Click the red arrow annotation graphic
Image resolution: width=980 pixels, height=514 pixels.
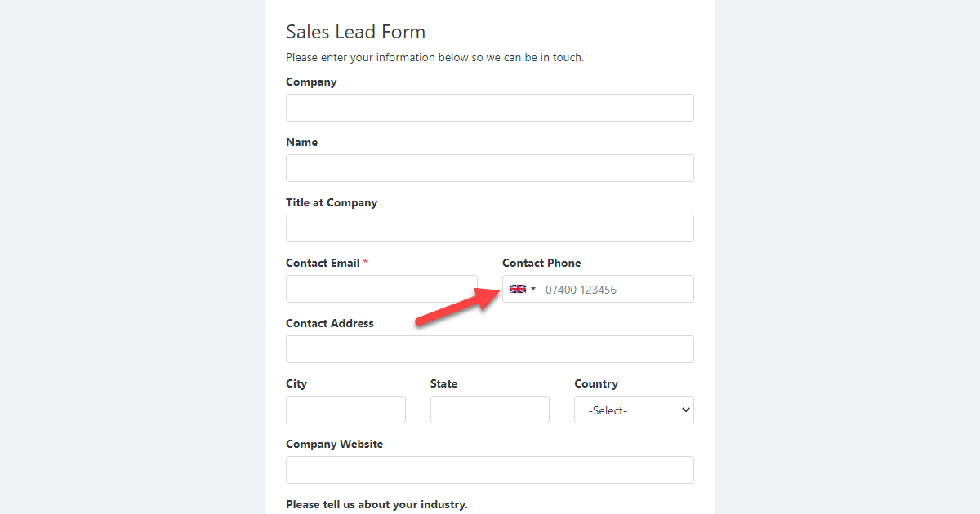456,308
